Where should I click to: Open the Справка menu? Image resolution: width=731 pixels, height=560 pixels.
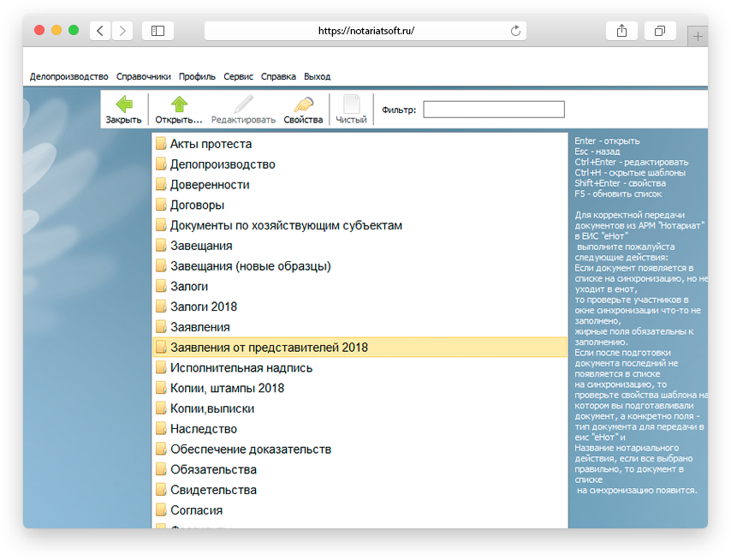click(x=278, y=76)
